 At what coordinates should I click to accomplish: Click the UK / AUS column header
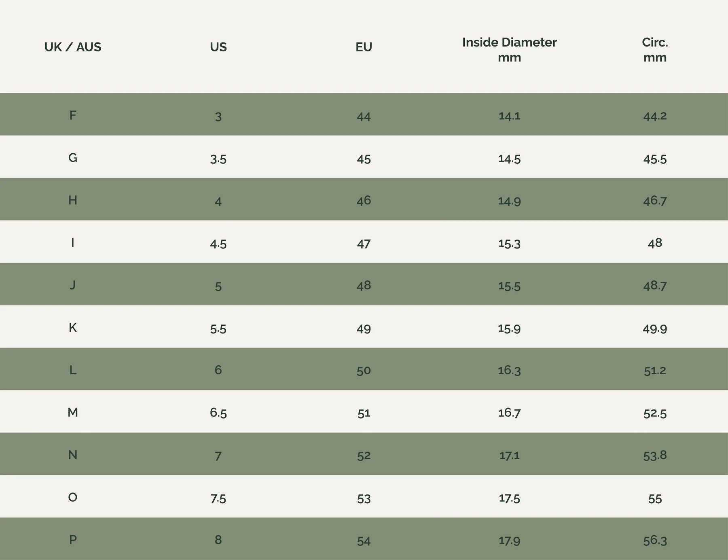pyautogui.click(x=73, y=47)
